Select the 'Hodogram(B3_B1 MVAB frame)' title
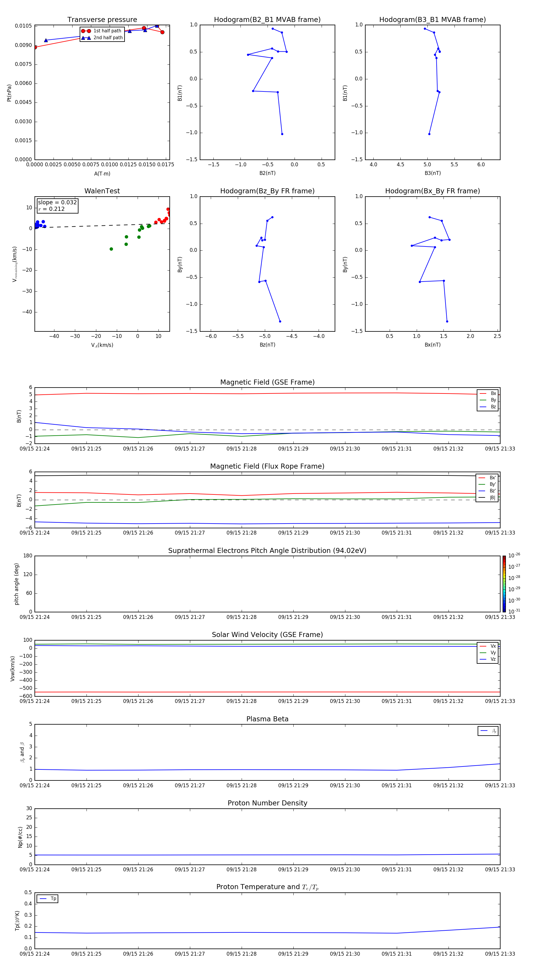The image size is (535, 980). tap(432, 20)
